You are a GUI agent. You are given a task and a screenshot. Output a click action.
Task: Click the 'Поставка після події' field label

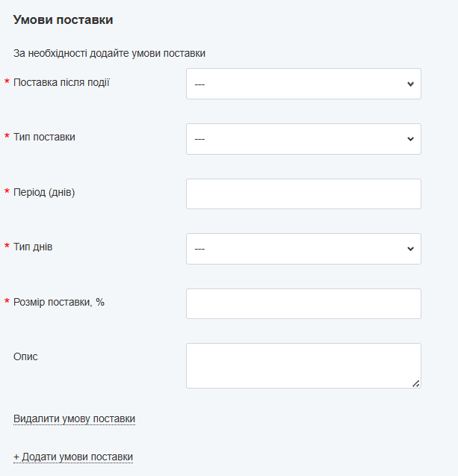61,82
